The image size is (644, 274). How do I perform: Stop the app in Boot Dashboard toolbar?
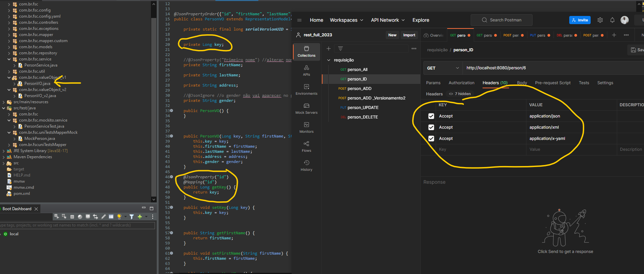(72, 217)
